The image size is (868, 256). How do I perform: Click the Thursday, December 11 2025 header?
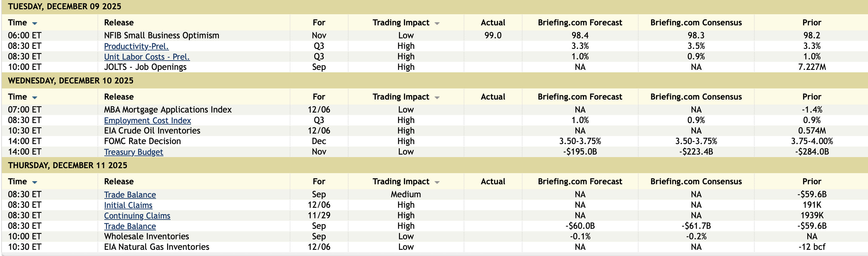67,165
